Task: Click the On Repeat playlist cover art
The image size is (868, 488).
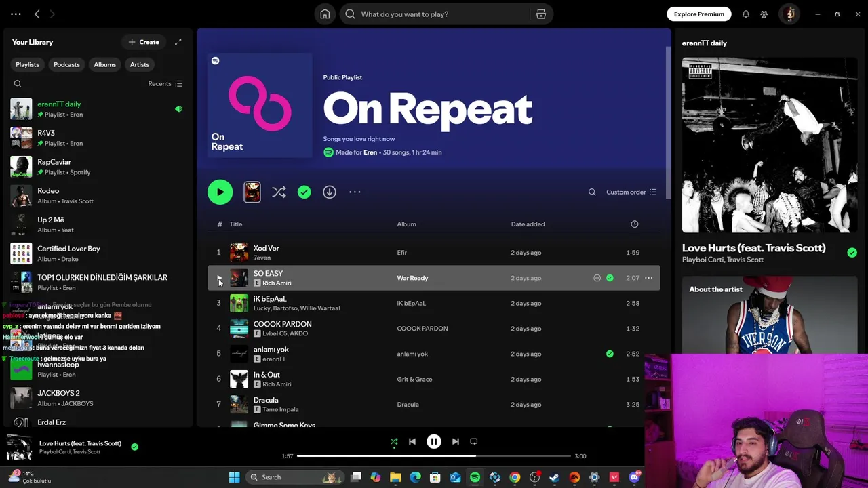Action: click(260, 105)
